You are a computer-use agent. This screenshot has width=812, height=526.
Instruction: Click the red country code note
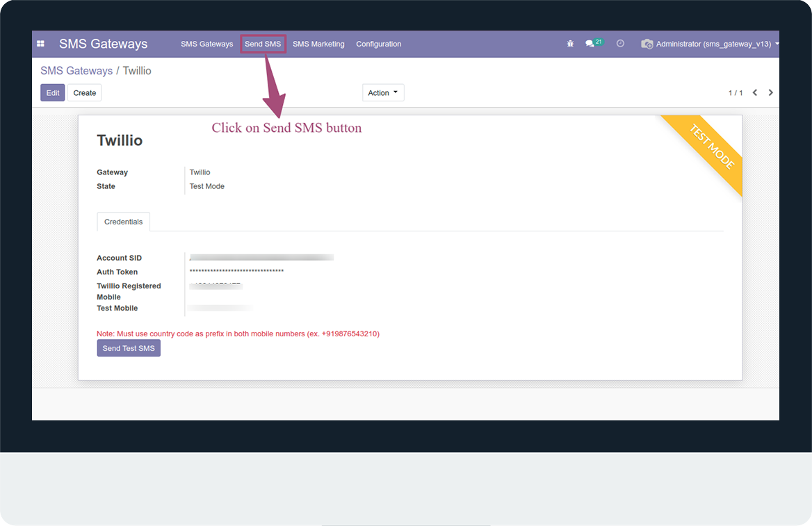(238, 334)
